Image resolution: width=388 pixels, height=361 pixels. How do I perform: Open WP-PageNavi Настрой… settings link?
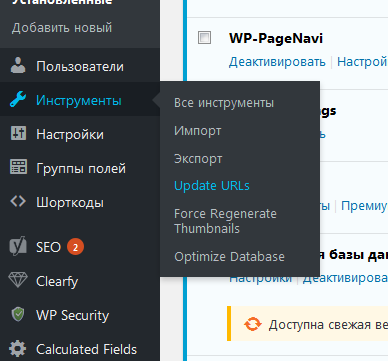362,62
